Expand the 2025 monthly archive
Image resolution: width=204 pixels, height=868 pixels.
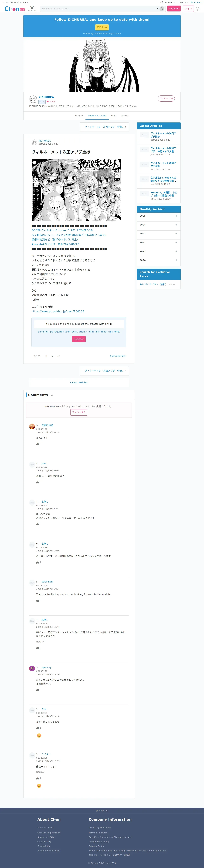[x=159, y=216]
